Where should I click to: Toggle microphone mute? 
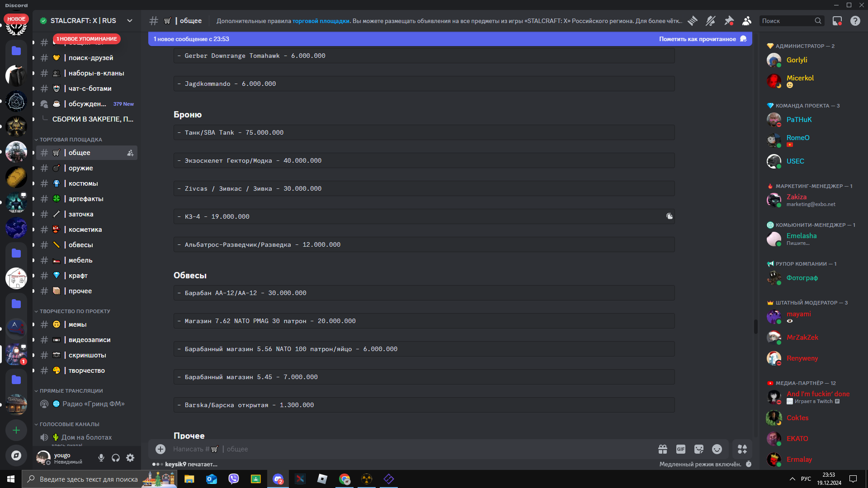coord(101,458)
